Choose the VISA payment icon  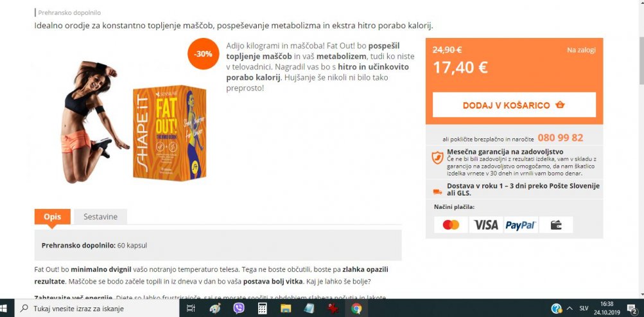coord(486,225)
